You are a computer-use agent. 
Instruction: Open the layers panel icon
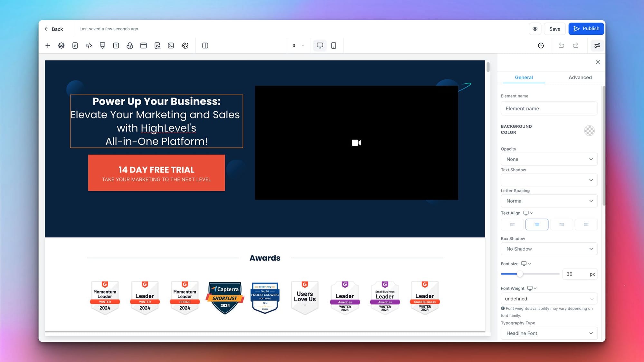coord(61,45)
